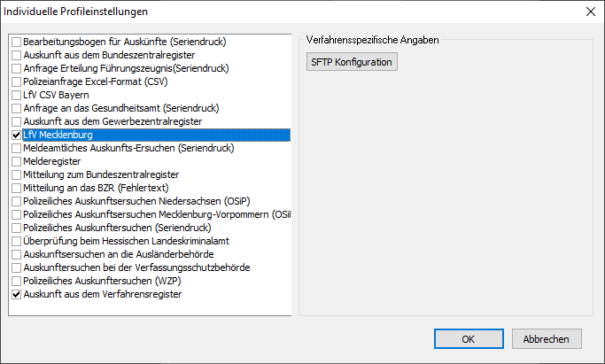The height and width of the screenshot is (364, 605).
Task: Enable Mitteilung zum Bundeszentralregister
Action: coord(17,174)
